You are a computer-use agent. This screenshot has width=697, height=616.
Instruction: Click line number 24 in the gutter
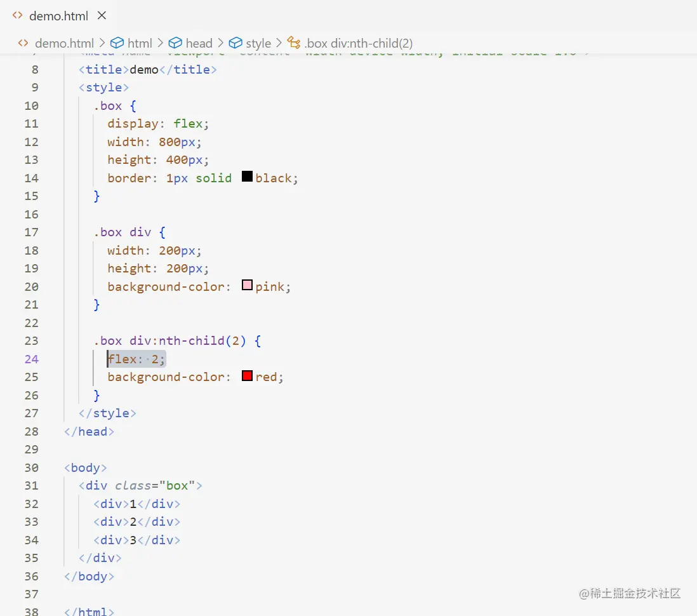tap(32, 359)
